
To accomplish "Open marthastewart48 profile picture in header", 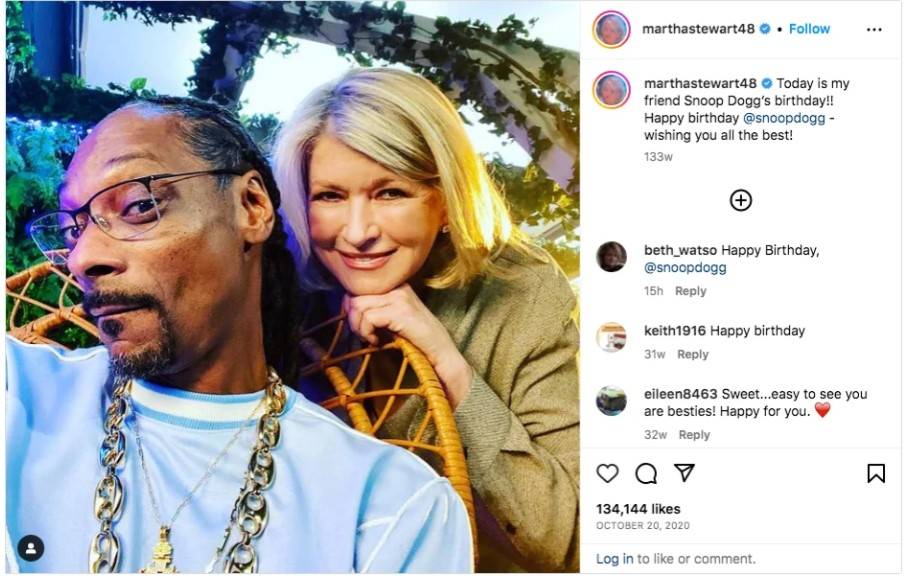I will (611, 29).
